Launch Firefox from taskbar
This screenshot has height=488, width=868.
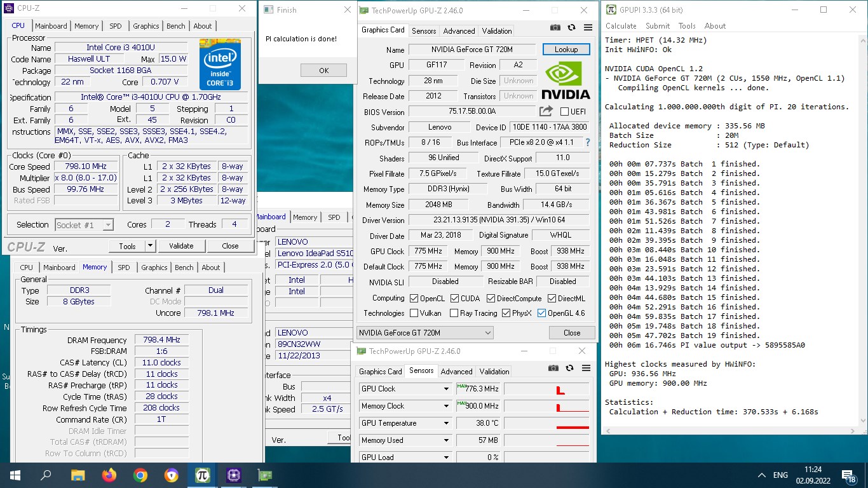tap(109, 475)
